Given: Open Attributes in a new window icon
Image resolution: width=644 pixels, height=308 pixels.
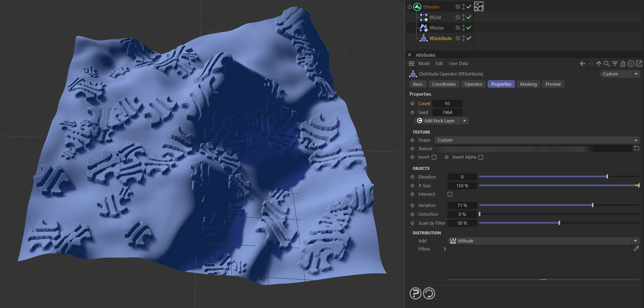Looking at the screenshot, I should click(x=639, y=64).
